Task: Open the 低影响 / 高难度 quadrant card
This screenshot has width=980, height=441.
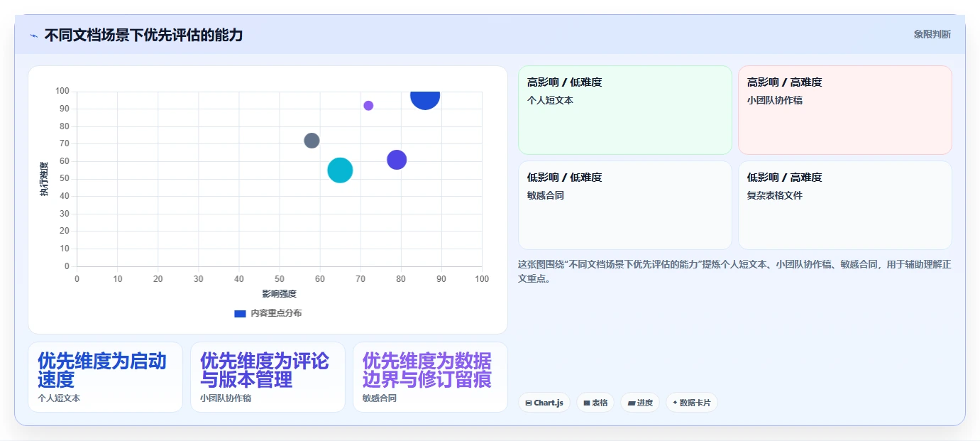Action: pyautogui.click(x=845, y=205)
